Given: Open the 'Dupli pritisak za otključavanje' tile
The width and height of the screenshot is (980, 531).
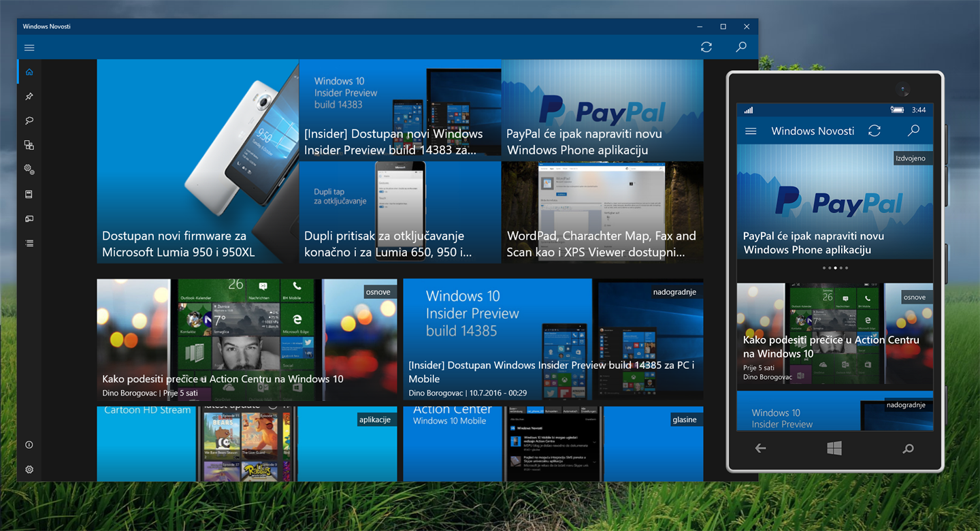Looking at the screenshot, I should click(x=400, y=212).
